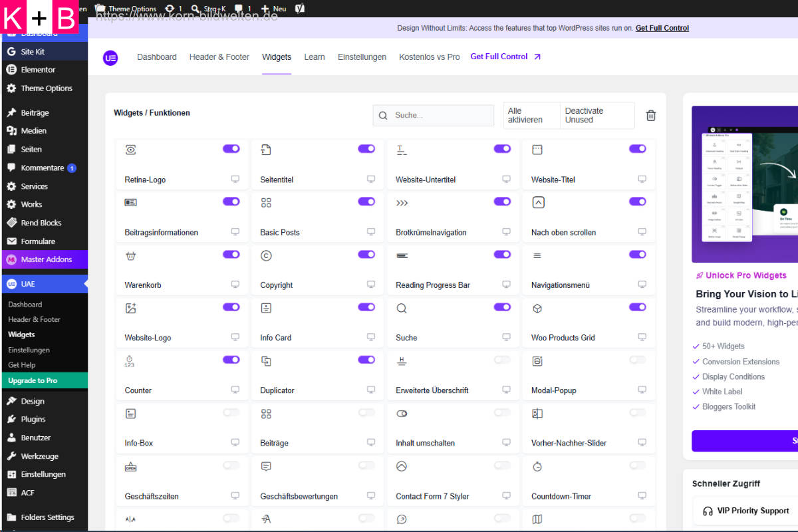The width and height of the screenshot is (798, 532).
Task: Enable the Erweiterte Überschrift toggle
Action: (502, 360)
